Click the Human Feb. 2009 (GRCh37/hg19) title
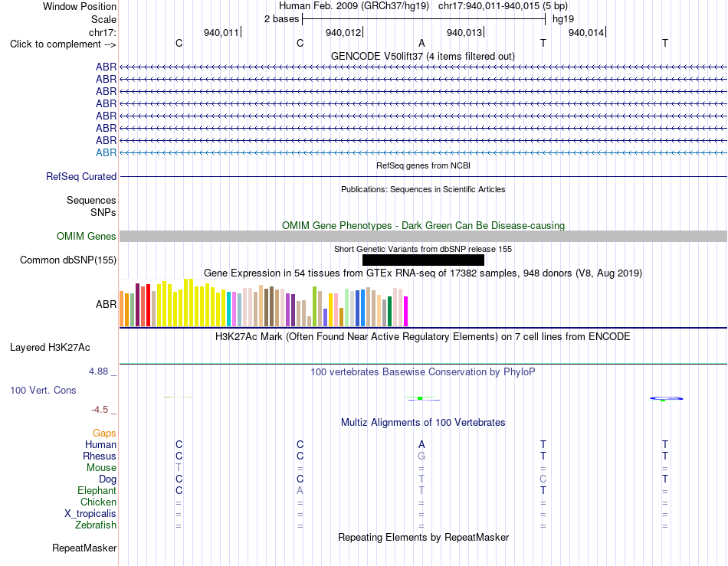This screenshot has width=728, height=566. pyautogui.click(x=355, y=6)
